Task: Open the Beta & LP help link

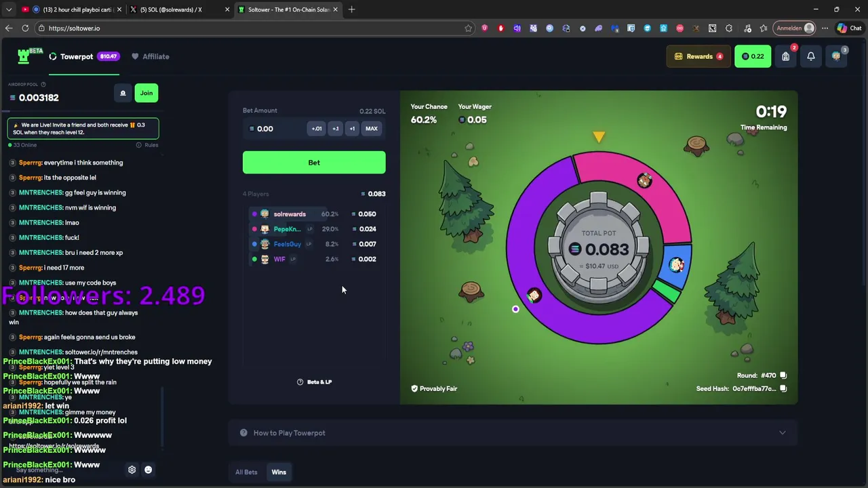Action: click(314, 382)
